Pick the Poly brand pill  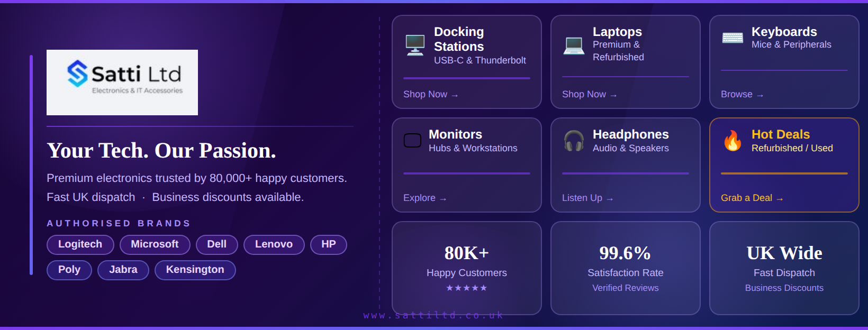pos(69,270)
